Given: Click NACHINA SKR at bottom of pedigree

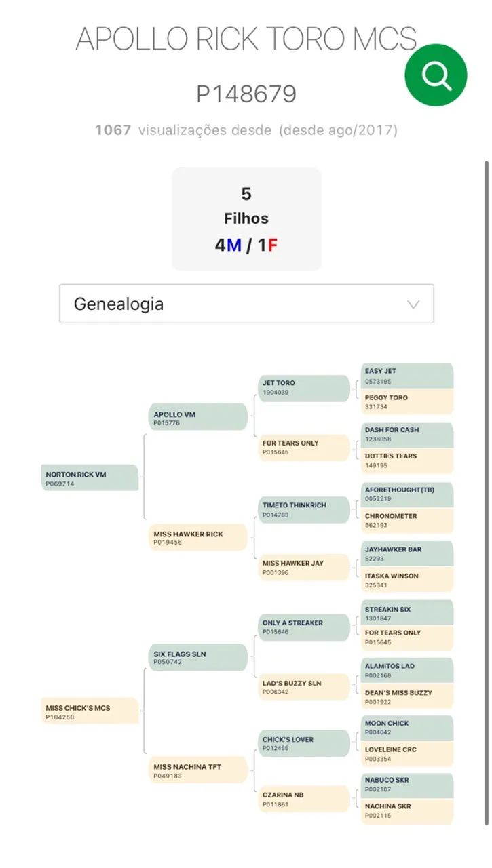Looking at the screenshot, I should [407, 810].
